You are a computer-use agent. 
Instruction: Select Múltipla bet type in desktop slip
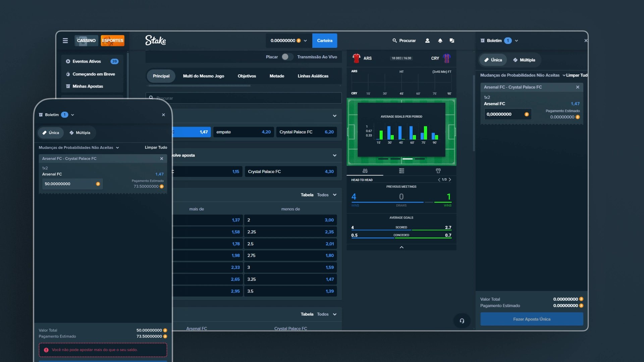[524, 60]
